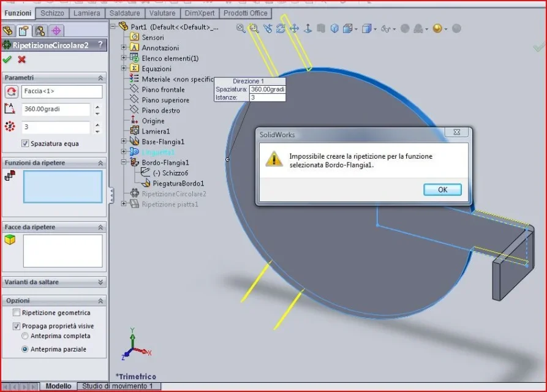Toggle Propaga proprietà visive checkbox
This screenshot has width=547, height=392.
point(17,326)
